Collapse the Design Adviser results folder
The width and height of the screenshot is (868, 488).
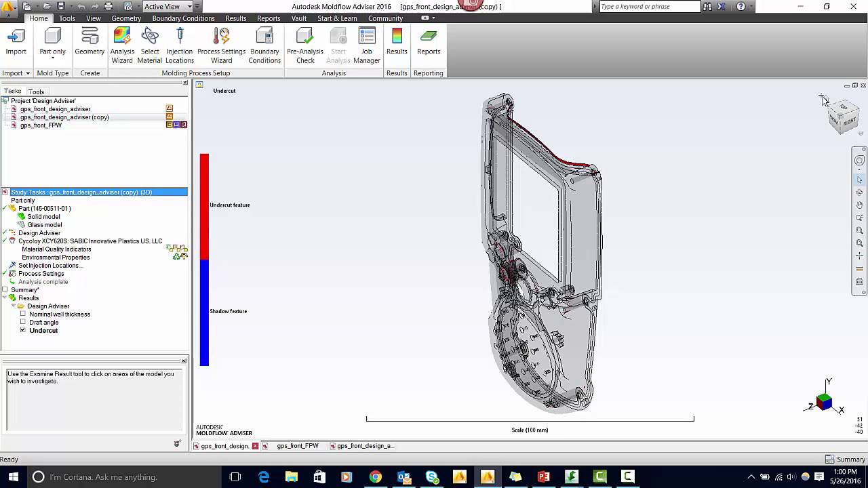pos(14,306)
